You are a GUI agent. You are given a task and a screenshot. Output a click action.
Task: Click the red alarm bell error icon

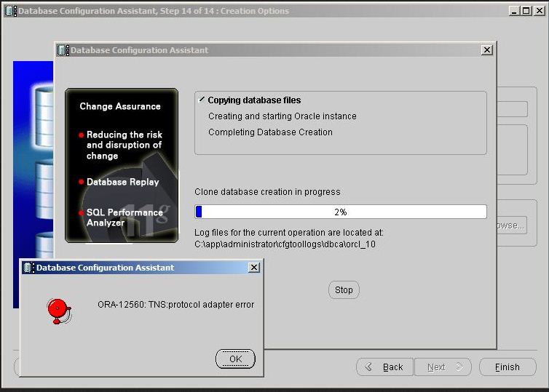coord(58,308)
